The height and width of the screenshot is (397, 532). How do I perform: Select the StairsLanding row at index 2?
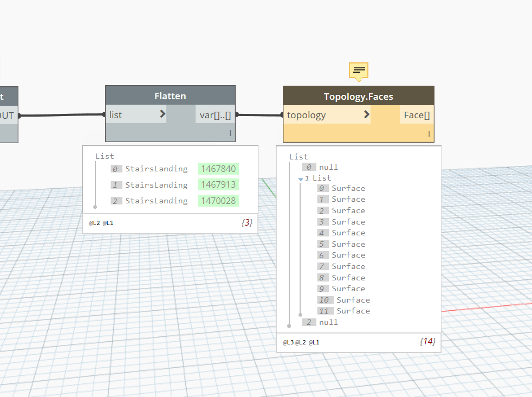pos(175,201)
